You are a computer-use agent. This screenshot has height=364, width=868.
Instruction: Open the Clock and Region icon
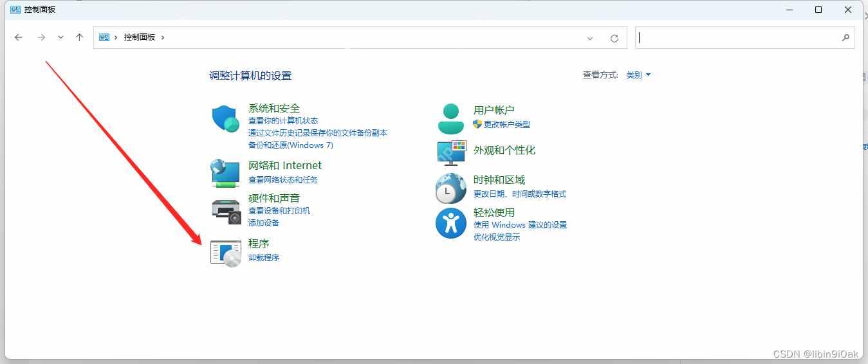coord(451,188)
